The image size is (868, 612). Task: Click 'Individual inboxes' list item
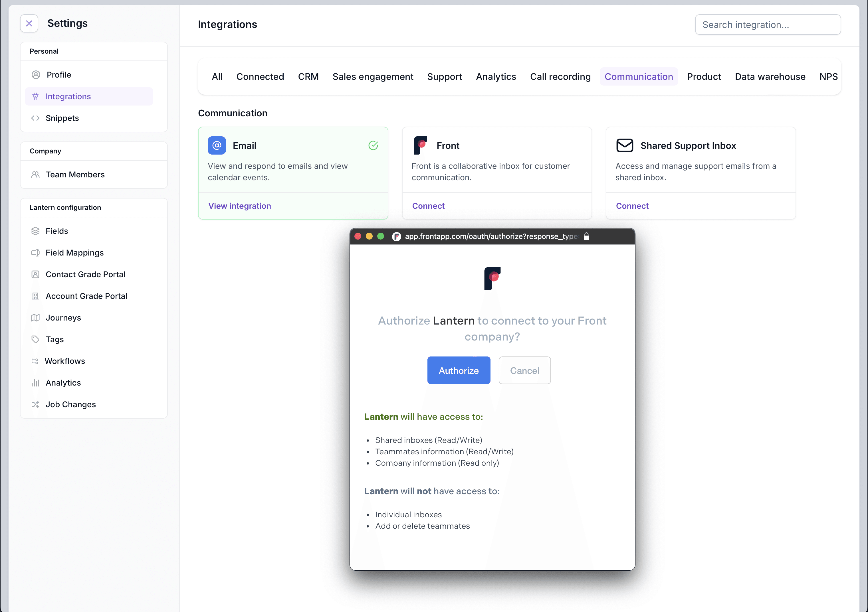pos(408,514)
